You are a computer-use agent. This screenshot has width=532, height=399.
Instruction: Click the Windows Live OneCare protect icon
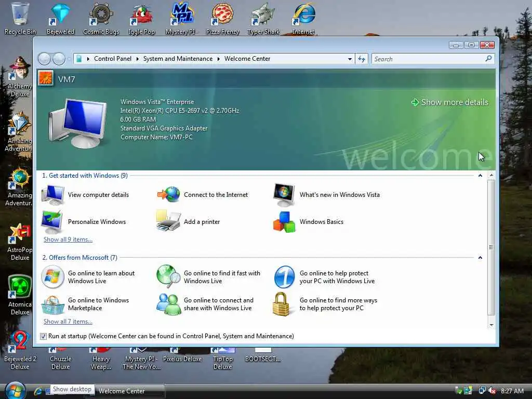[x=284, y=277]
